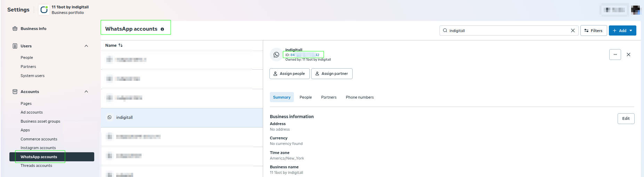Open Business asset groups

40,121
